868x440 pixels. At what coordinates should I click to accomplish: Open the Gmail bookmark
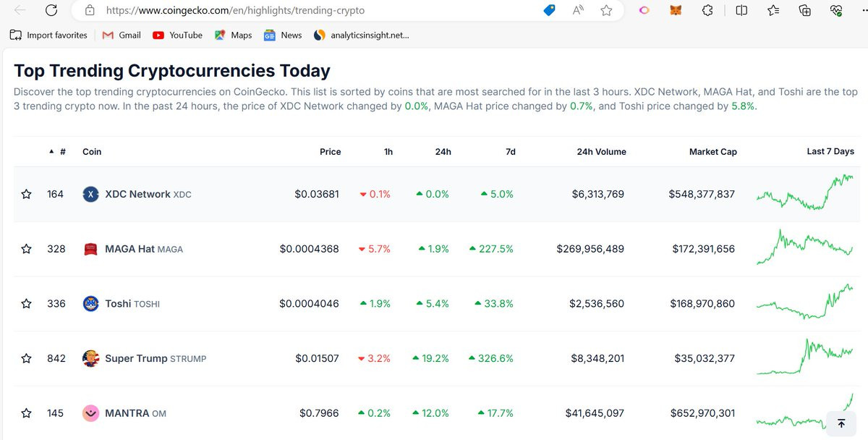(x=122, y=35)
